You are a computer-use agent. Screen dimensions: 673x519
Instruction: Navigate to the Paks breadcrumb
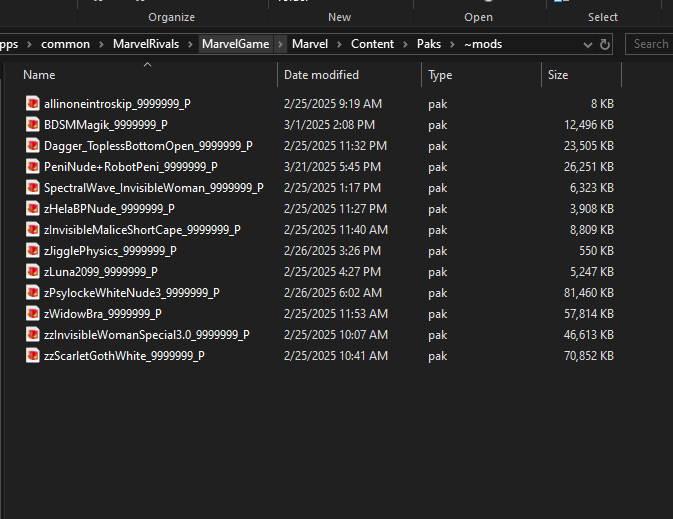[429, 44]
